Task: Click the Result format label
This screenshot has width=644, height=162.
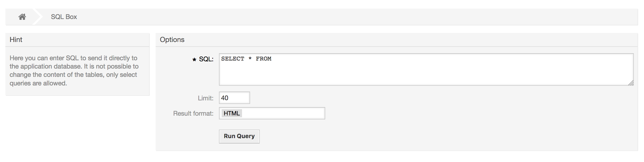Action: click(x=193, y=113)
